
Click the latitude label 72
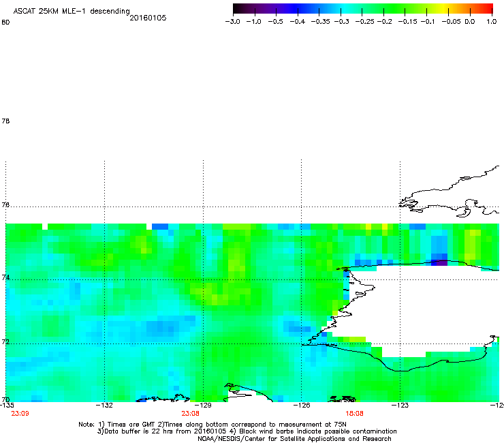click(5, 341)
